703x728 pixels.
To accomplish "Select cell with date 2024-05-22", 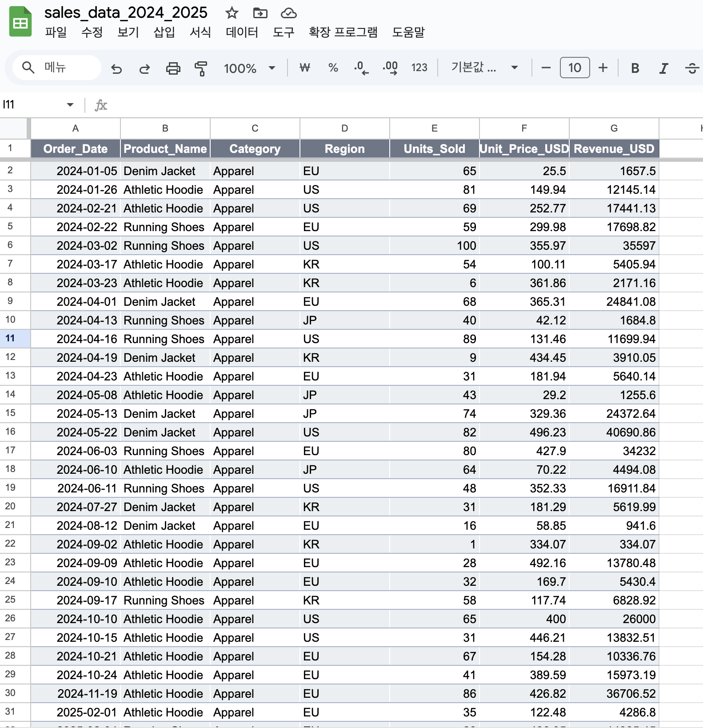I will [x=76, y=432].
